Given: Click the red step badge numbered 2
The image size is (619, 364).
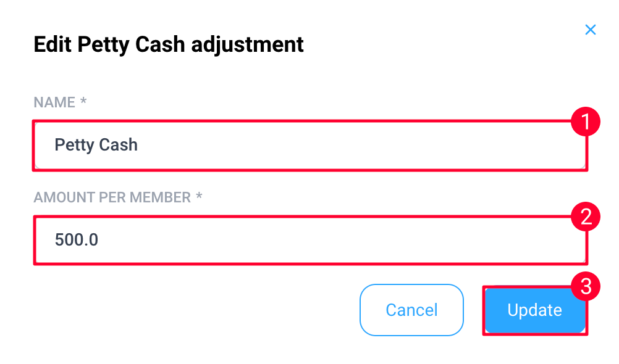Looking at the screenshot, I should tap(586, 217).
